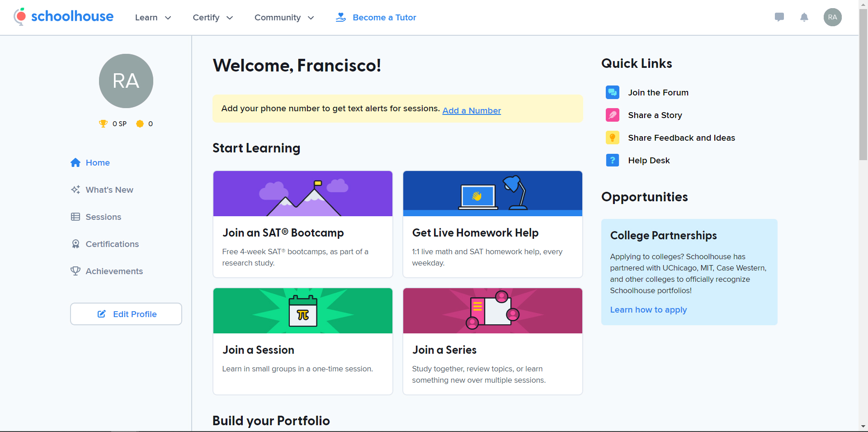This screenshot has height=432, width=868.
Task: Click the Share a Story feather icon
Action: point(613,115)
